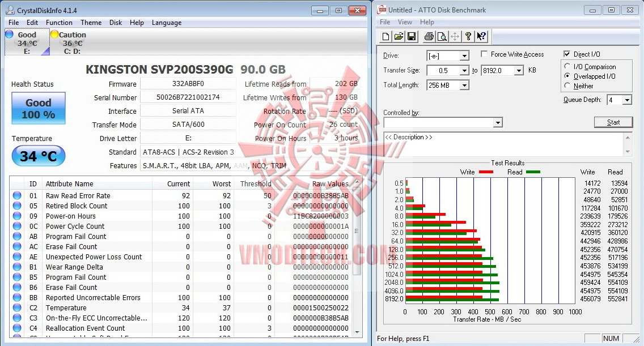The width and height of the screenshot is (644, 346).
Task: Click status orb for Reported Uncorrectable Errors
Action: point(17,297)
